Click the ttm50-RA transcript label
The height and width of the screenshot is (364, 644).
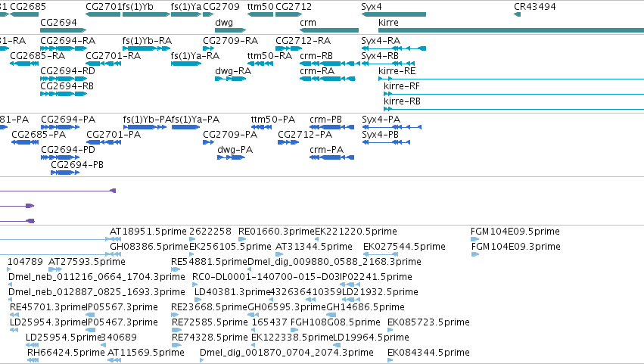coord(269,56)
